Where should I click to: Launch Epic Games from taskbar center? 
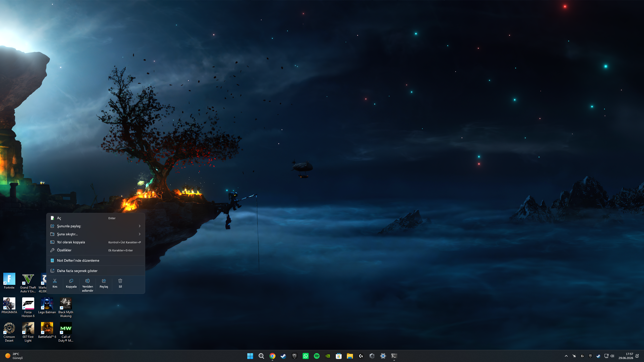(294, 356)
